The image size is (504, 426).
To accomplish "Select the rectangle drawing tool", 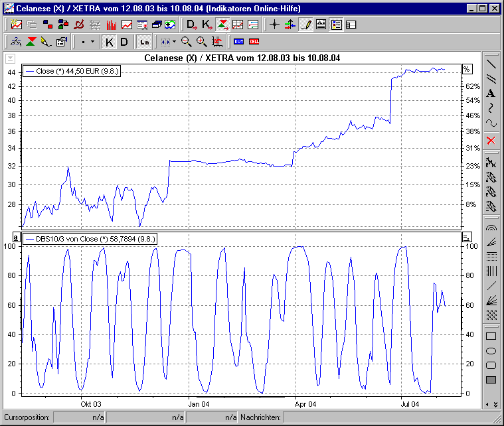I will (x=491, y=336).
